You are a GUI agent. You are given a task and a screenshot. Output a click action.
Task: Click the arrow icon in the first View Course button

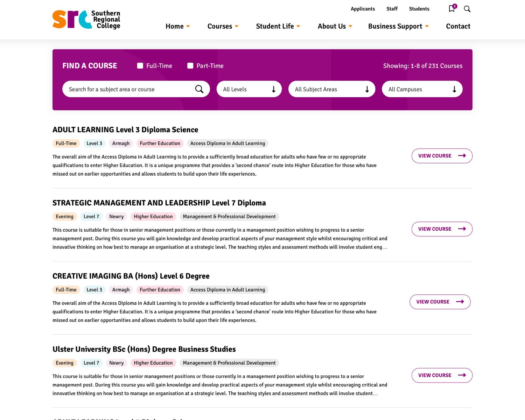pyautogui.click(x=462, y=156)
